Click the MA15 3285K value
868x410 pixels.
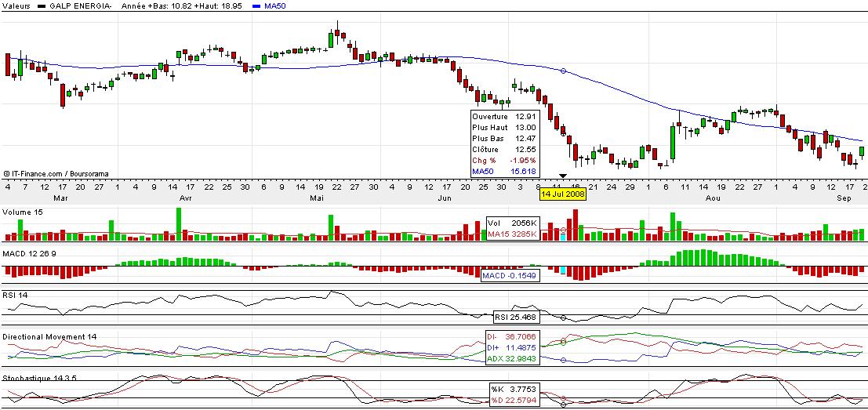pos(513,234)
